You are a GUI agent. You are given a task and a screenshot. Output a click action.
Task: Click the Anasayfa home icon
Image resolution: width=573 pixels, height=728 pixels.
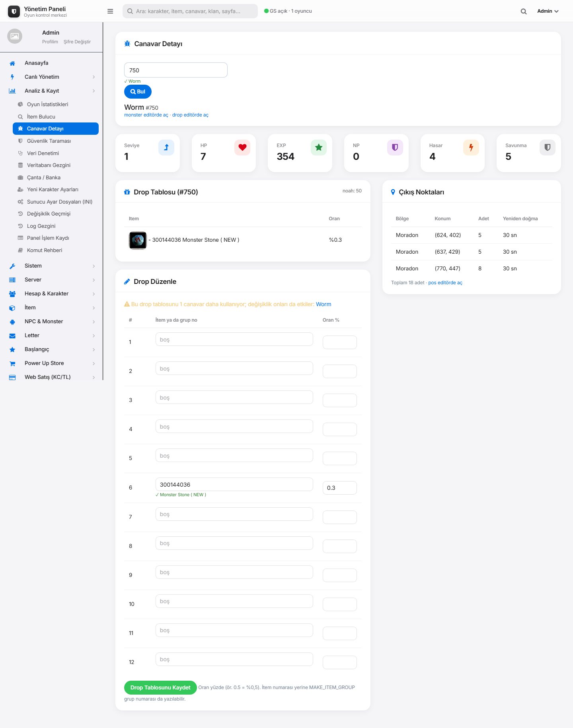click(x=12, y=63)
